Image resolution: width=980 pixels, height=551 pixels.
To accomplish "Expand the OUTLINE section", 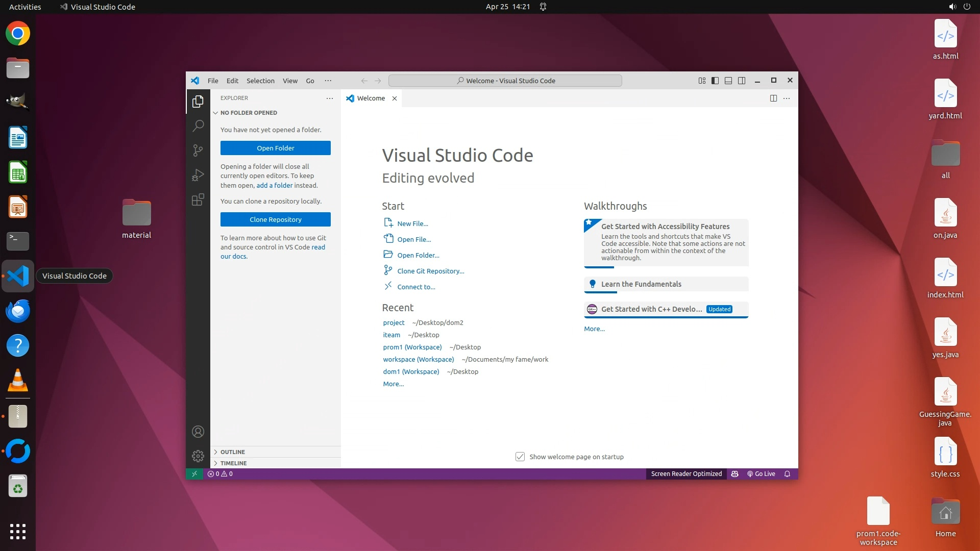I will (x=233, y=452).
